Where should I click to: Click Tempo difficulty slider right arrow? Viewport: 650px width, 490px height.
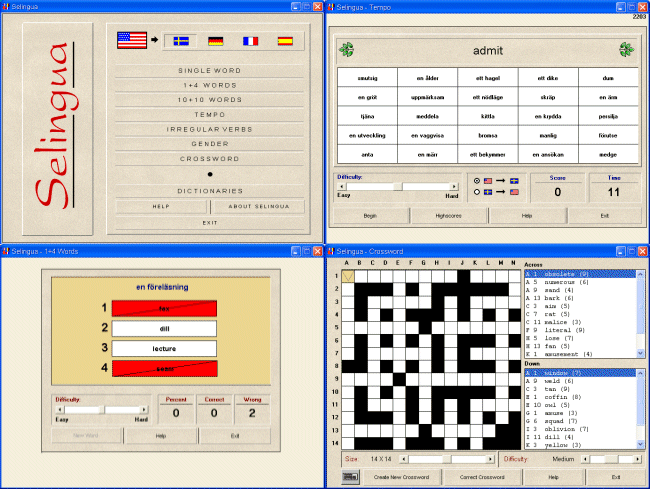(454, 187)
